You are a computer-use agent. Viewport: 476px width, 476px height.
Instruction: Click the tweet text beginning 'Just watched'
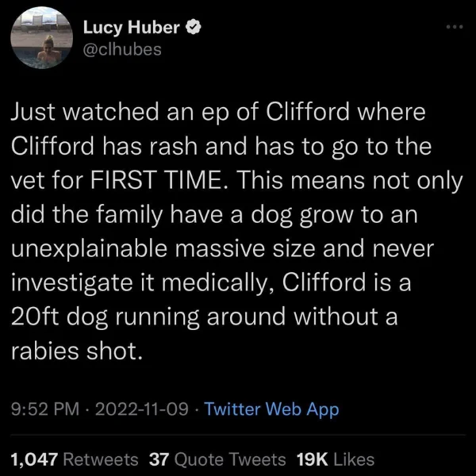[236, 232]
